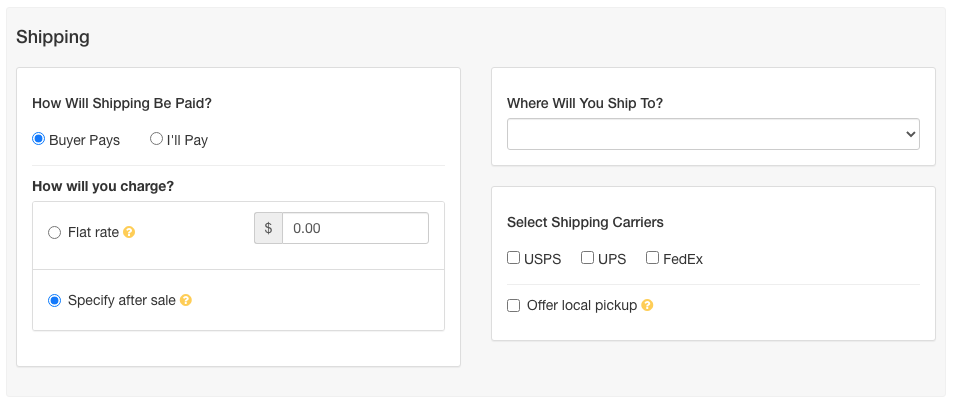
Task: Open the Specify after sale help icon
Action: tap(186, 300)
